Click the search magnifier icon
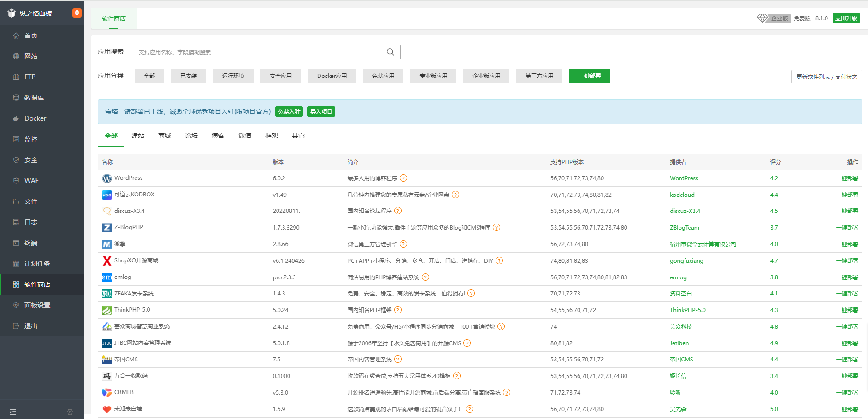This screenshot has width=868, height=419. coord(390,52)
